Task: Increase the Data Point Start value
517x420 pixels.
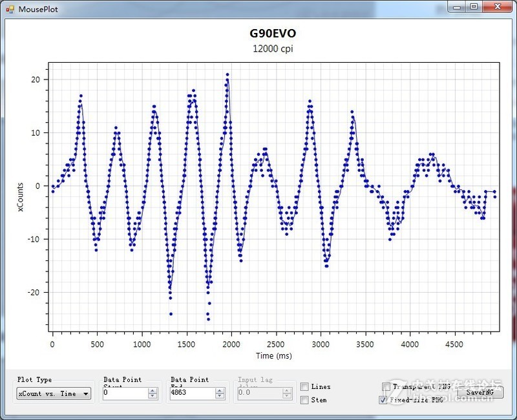Action: (153, 390)
